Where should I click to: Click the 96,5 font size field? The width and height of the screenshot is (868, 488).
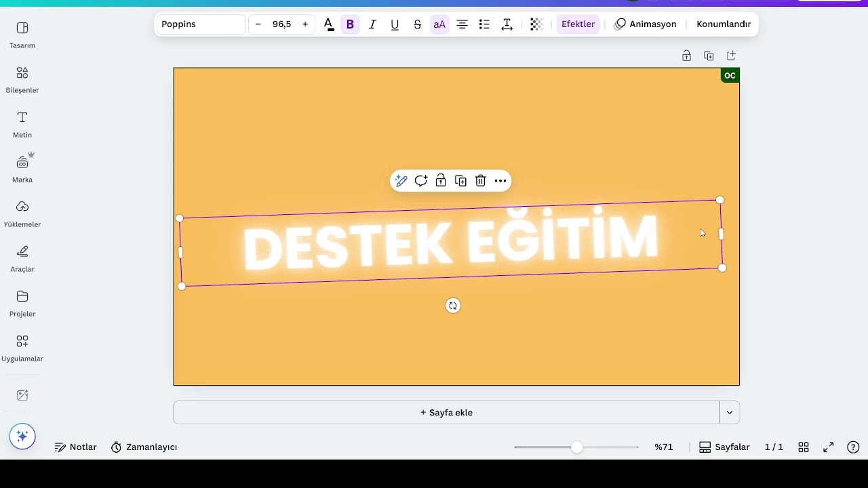pos(281,24)
